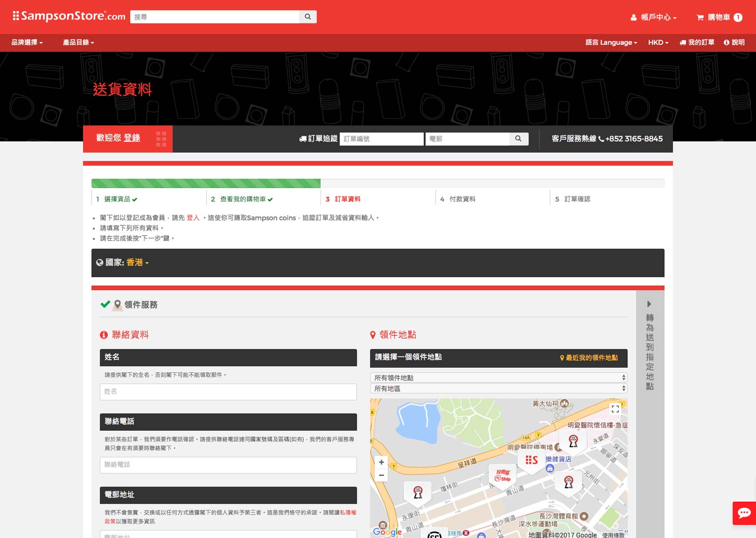Viewport: 756px width, 538px height.
Task: Open the 使用條款 map terms link
Action: (x=613, y=535)
